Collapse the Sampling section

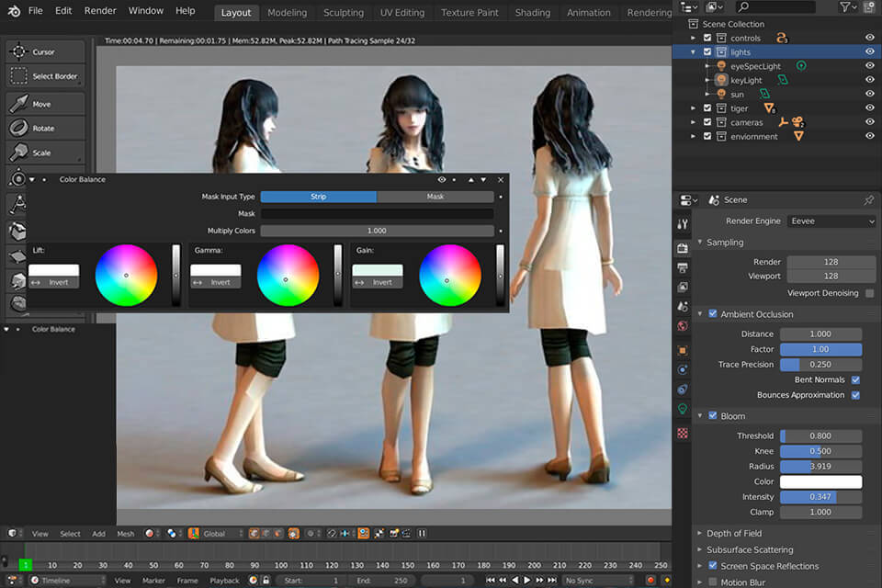725,243
